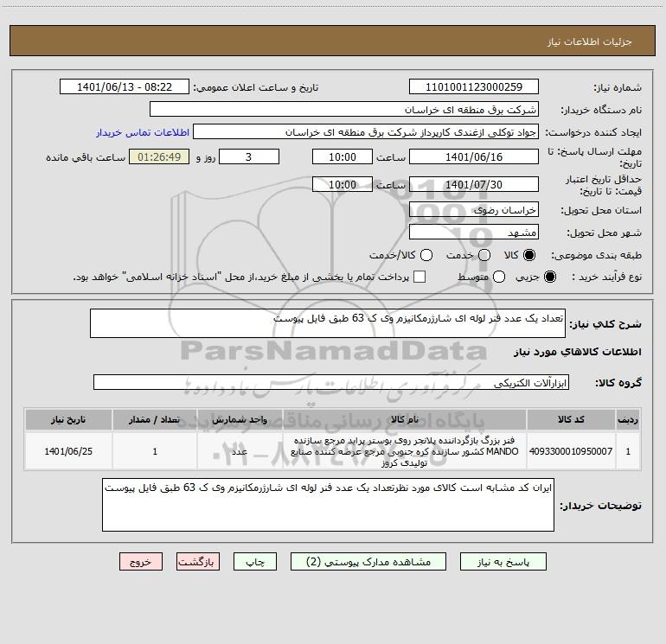Click the price validity date 1401/07/30
The image size is (666, 644).
pyautogui.click(x=474, y=184)
